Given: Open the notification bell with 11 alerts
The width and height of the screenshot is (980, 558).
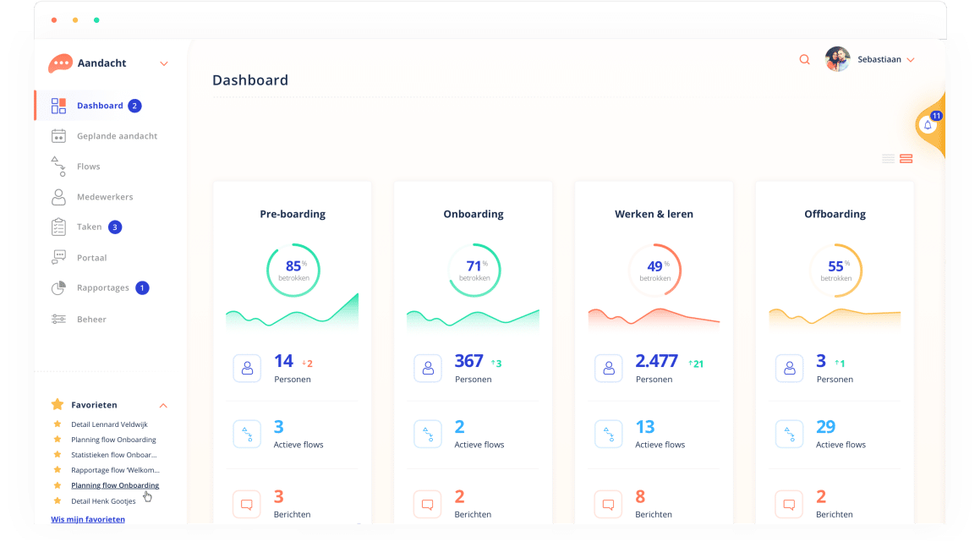Looking at the screenshot, I should (x=928, y=125).
